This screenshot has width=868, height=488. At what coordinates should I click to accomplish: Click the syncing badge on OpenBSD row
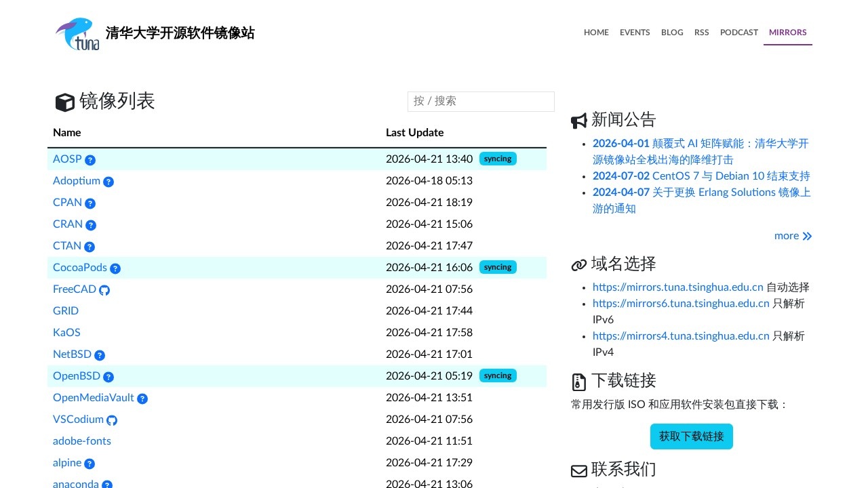coord(498,375)
